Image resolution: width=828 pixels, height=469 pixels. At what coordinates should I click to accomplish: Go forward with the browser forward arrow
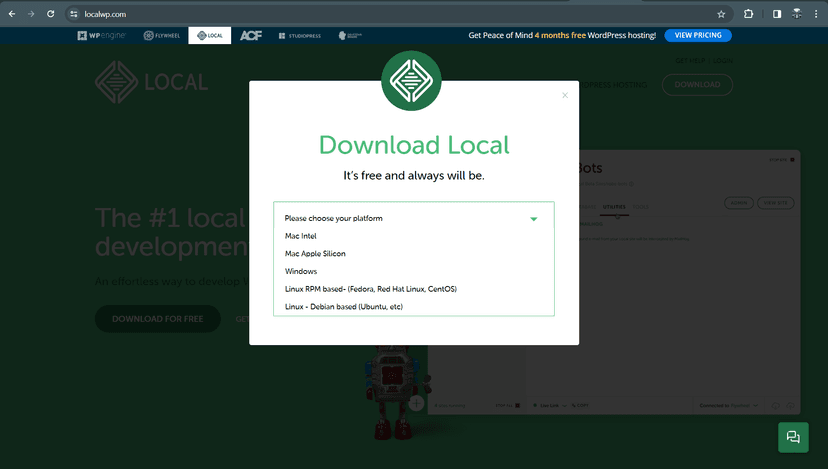[x=31, y=14]
